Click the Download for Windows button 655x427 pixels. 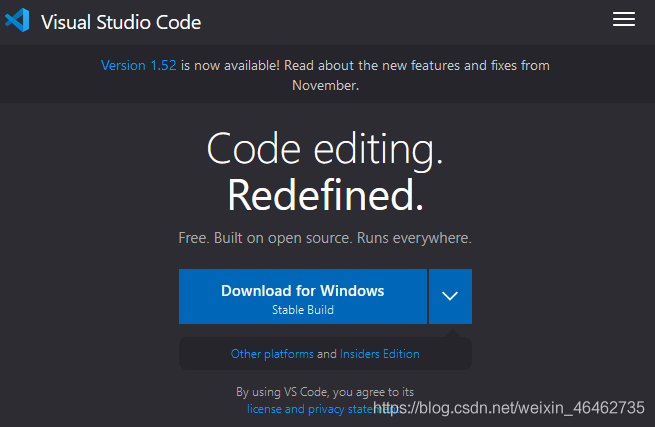(303, 296)
